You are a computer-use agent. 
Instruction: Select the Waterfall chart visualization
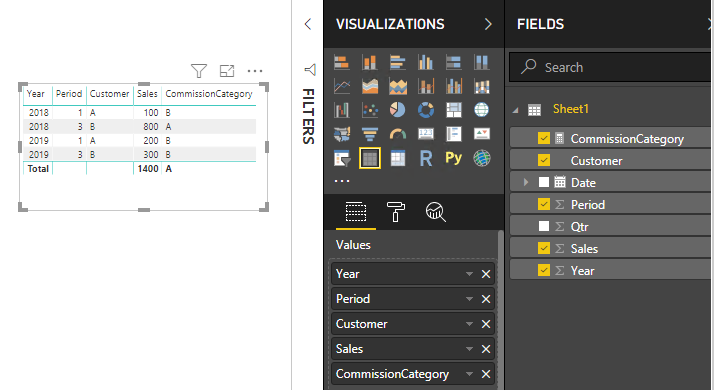tap(342, 110)
